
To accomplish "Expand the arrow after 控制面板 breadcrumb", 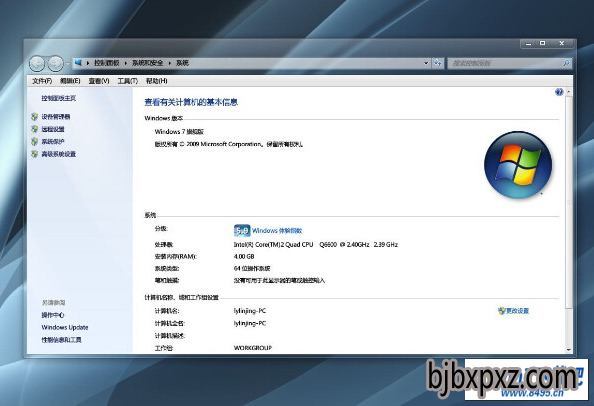I will tap(126, 63).
